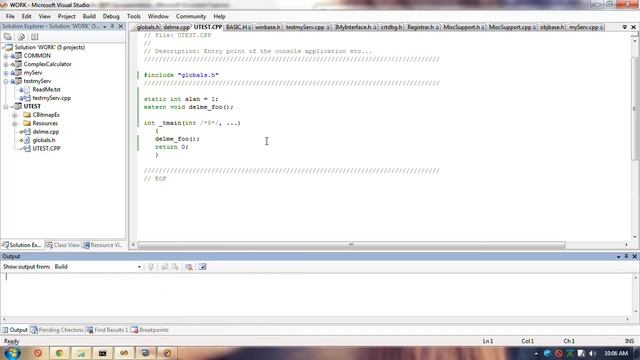Toggle auto hide pin on Output panel
The height and width of the screenshot is (360, 640).
click(626, 256)
